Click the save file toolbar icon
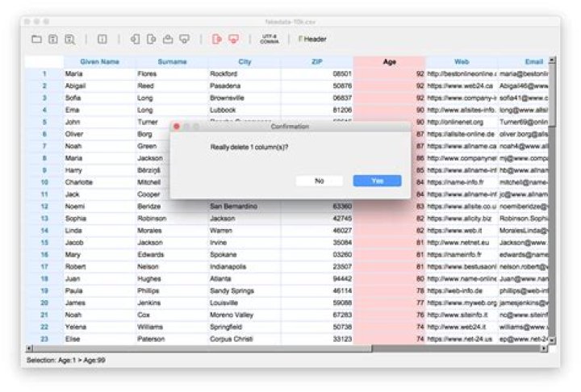581x392 pixels. (53, 39)
